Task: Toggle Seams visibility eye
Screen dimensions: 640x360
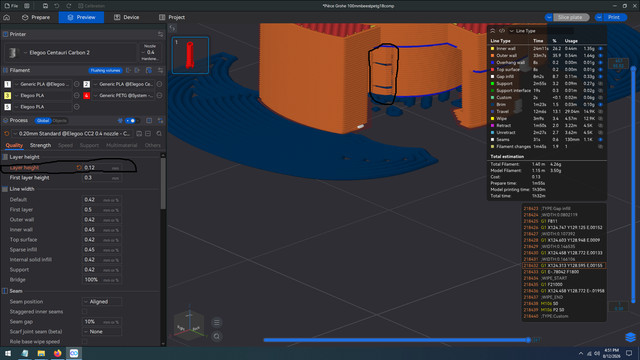Action: click(x=600, y=139)
